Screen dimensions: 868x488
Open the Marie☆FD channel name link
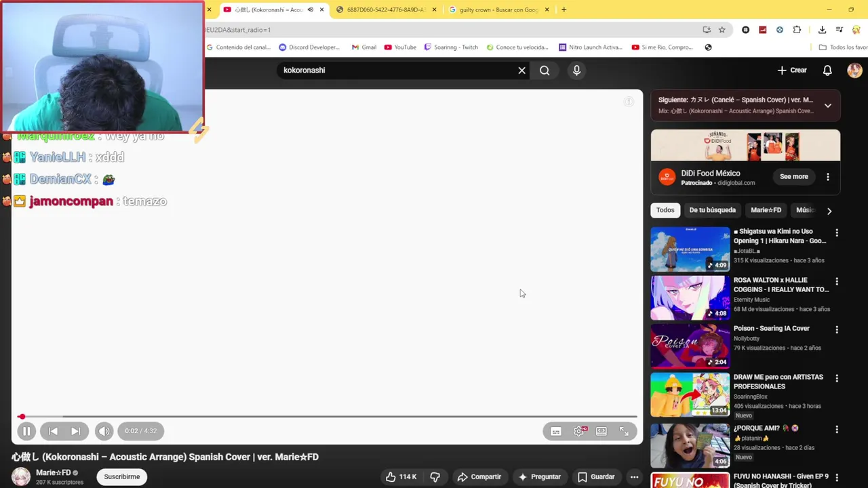point(54,473)
